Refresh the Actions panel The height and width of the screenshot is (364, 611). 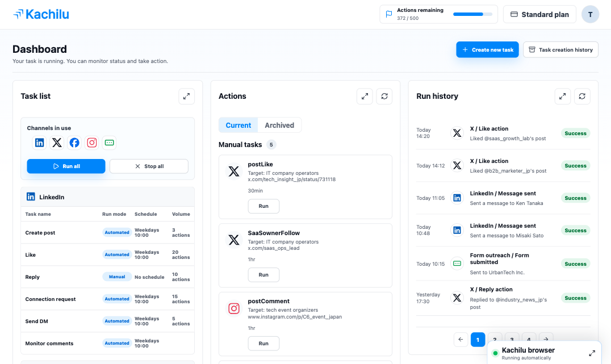click(x=384, y=97)
